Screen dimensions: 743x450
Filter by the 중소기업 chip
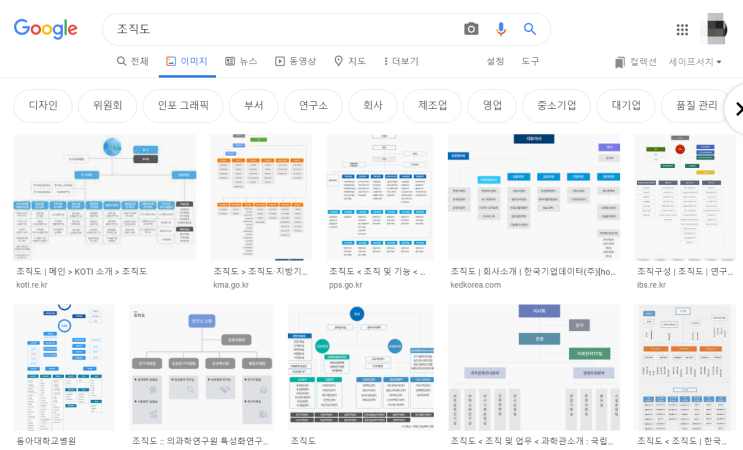(x=556, y=105)
